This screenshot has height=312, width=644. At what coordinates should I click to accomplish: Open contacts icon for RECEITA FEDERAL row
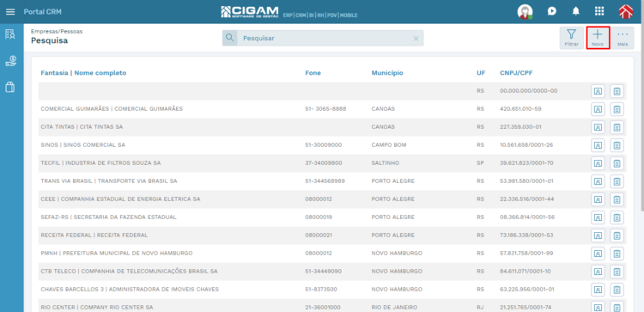(x=598, y=236)
